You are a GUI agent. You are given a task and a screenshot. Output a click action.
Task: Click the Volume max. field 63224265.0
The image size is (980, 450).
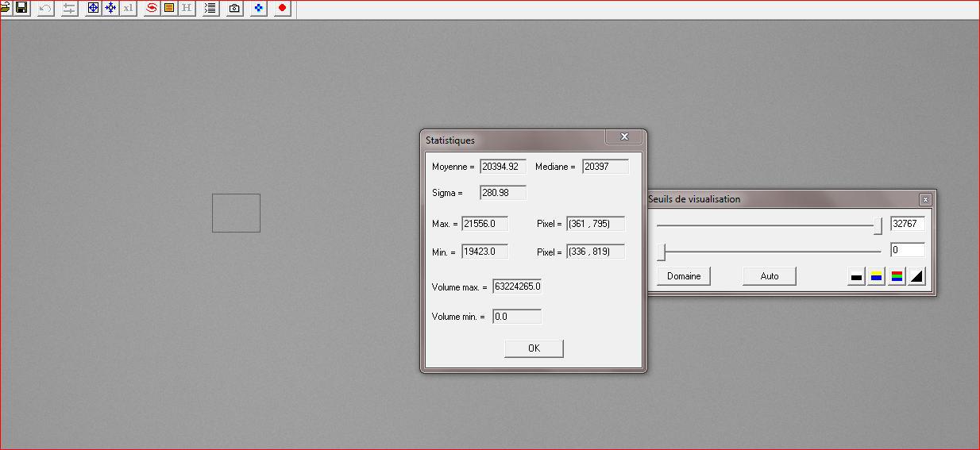click(517, 286)
